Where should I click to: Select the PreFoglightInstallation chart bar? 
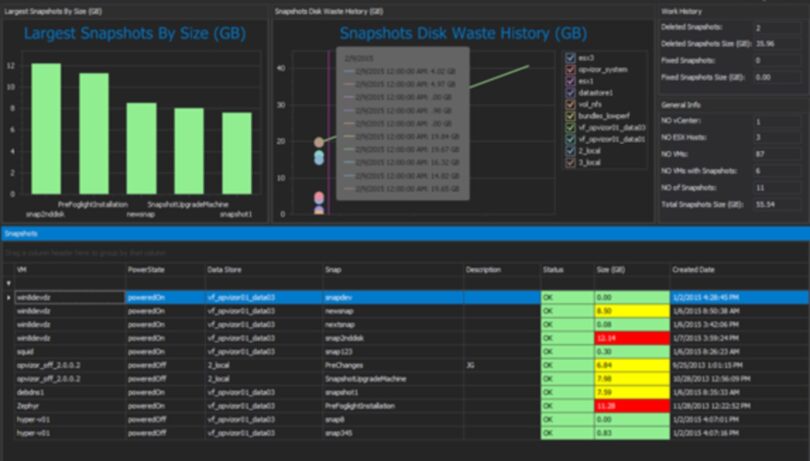tap(94, 133)
